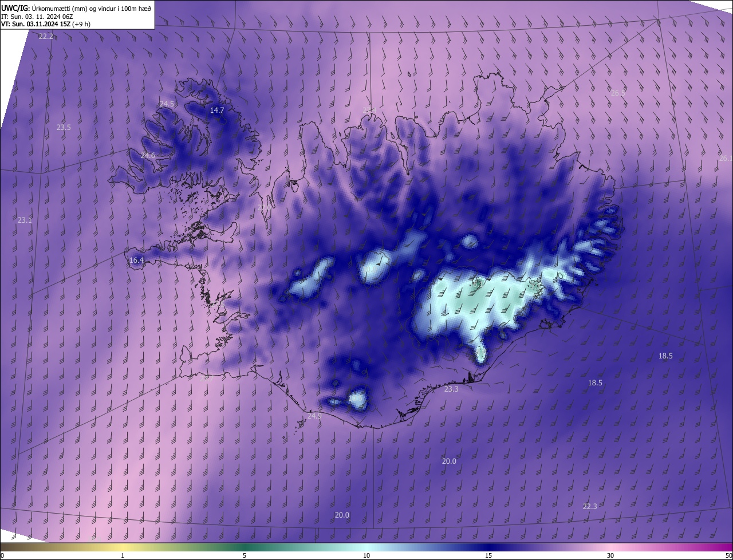Click the faint 27.0 value label
733x560 pixels.
263,207
